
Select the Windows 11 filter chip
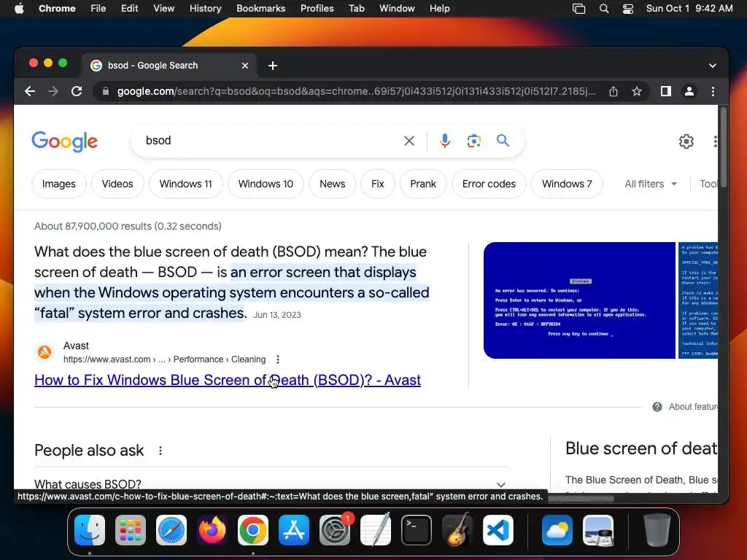(x=186, y=184)
